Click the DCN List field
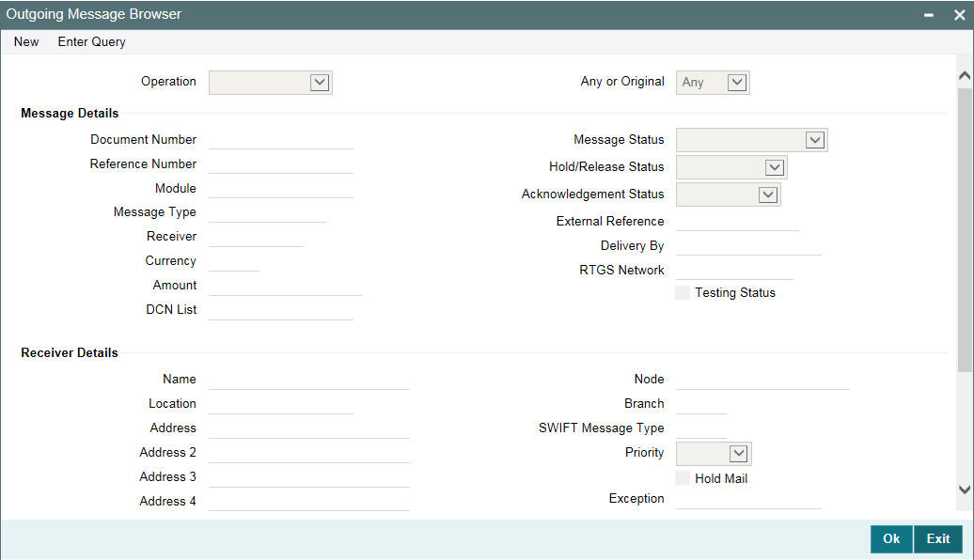Image resolution: width=974 pixels, height=560 pixels. [281, 310]
